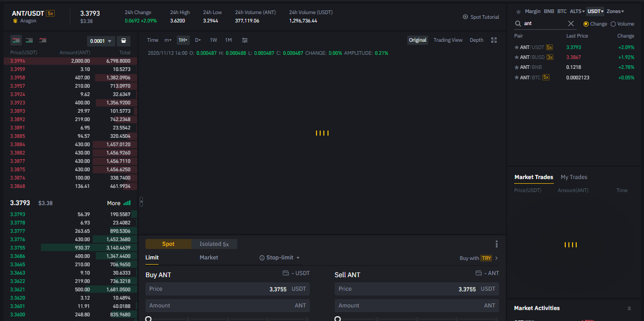Select the BNB market tab

pyautogui.click(x=549, y=11)
